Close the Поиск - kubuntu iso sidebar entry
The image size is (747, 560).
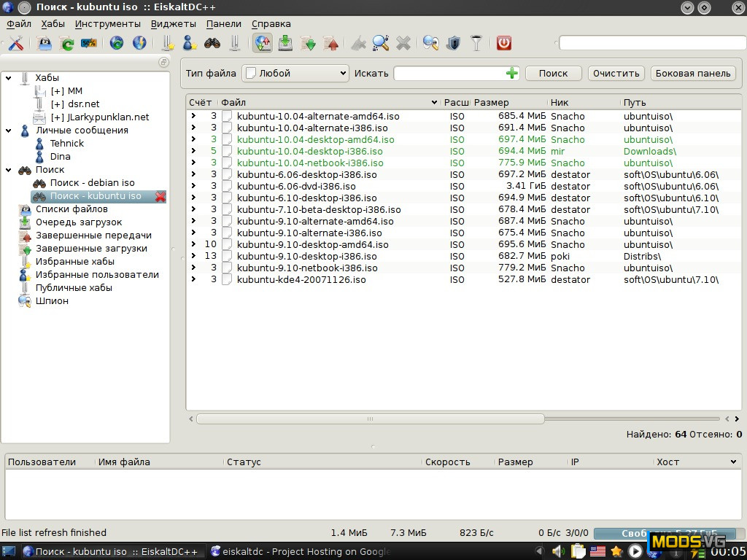tap(160, 196)
